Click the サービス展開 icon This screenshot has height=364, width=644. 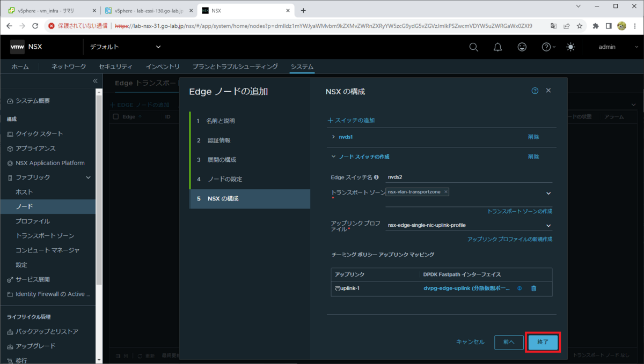pos(10,280)
